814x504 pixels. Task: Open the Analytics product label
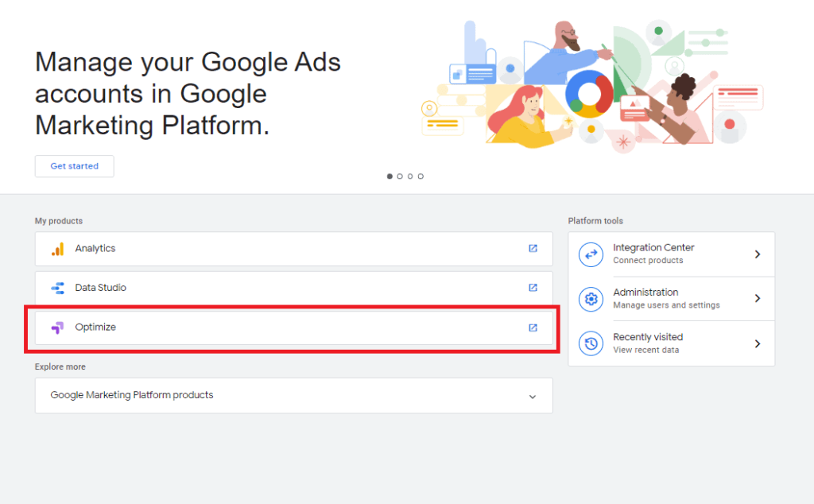pos(95,249)
